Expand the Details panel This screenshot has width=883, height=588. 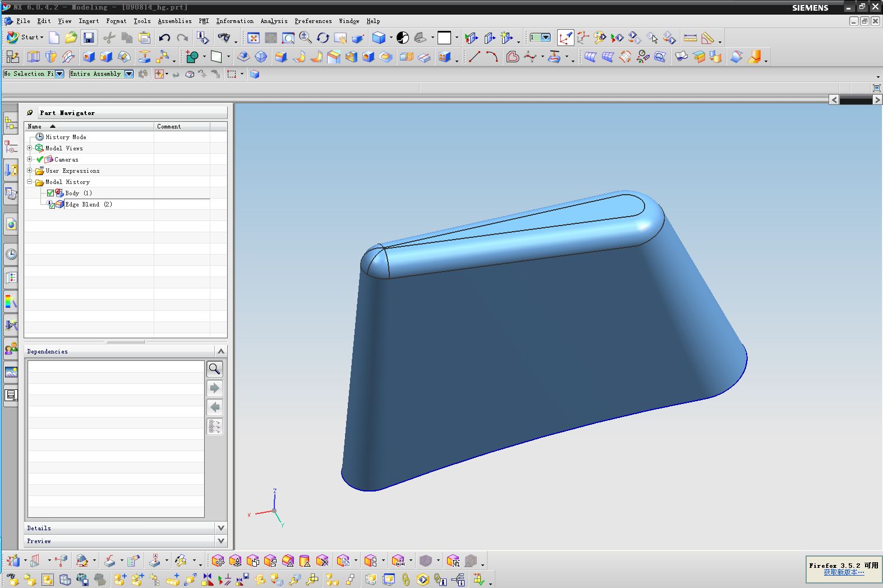[221, 528]
